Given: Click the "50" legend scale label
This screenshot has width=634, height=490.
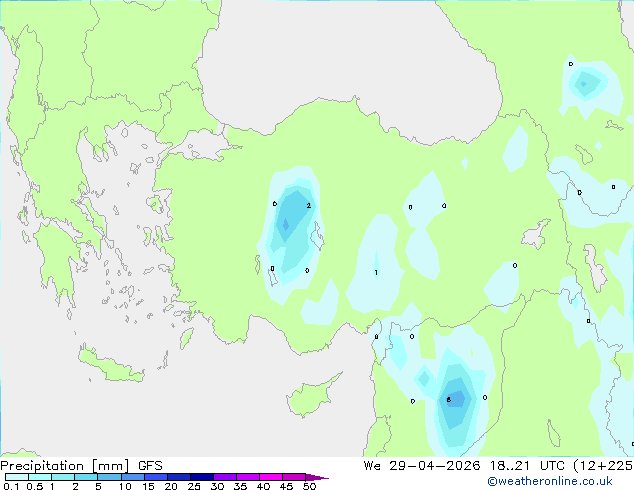Looking at the screenshot, I should point(309,486).
